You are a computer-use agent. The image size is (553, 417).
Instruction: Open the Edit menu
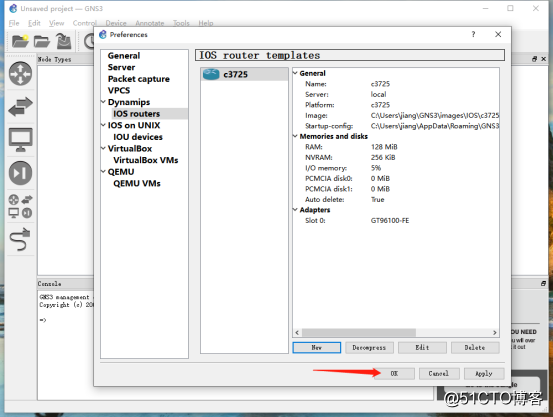(x=34, y=23)
